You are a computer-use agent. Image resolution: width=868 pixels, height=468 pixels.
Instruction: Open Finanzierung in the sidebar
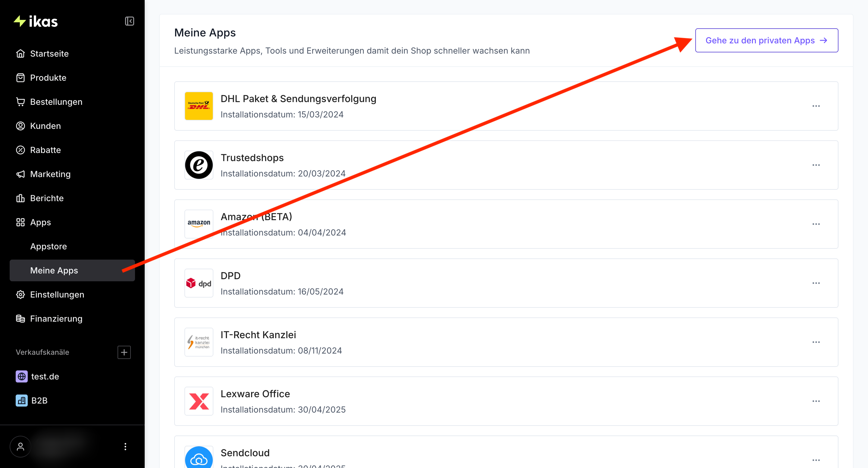point(72,319)
